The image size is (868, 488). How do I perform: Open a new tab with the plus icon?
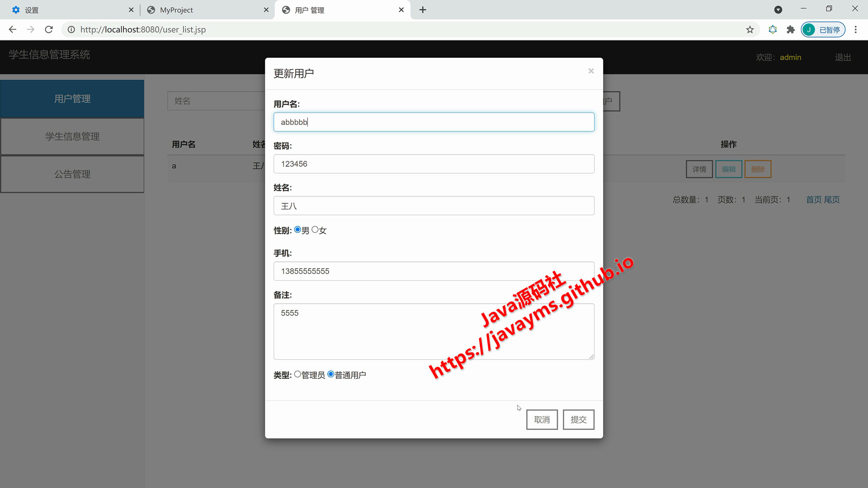coord(423,9)
